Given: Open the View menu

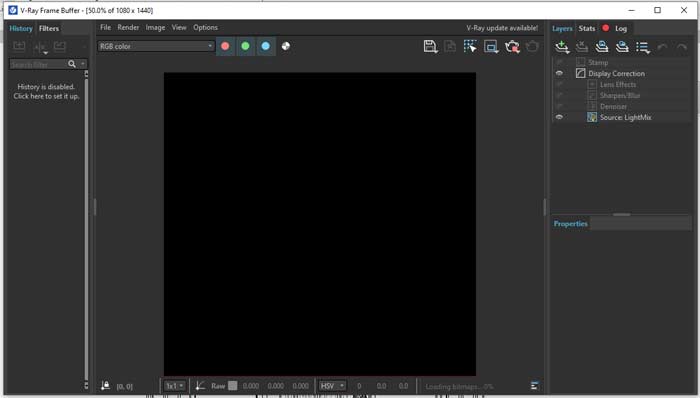Looking at the screenshot, I should [179, 27].
